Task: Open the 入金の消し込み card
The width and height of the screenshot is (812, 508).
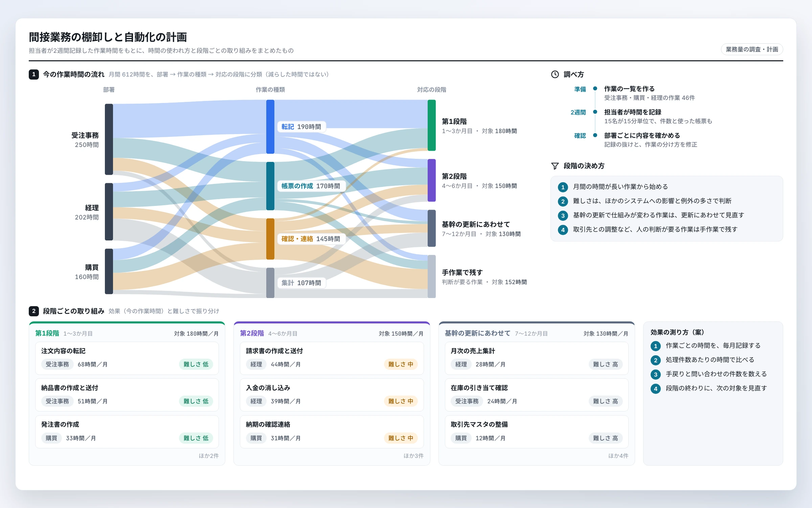Action: (x=332, y=395)
